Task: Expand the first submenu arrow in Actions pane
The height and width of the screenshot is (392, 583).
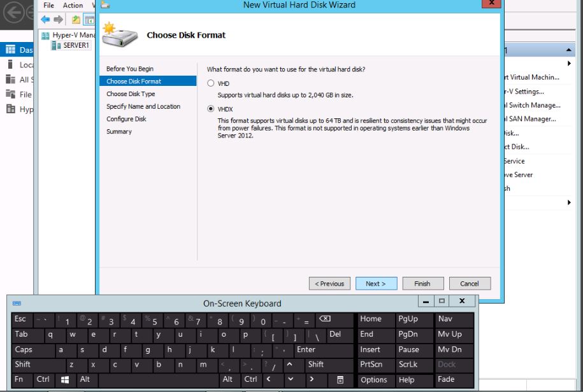Action: pos(569,64)
